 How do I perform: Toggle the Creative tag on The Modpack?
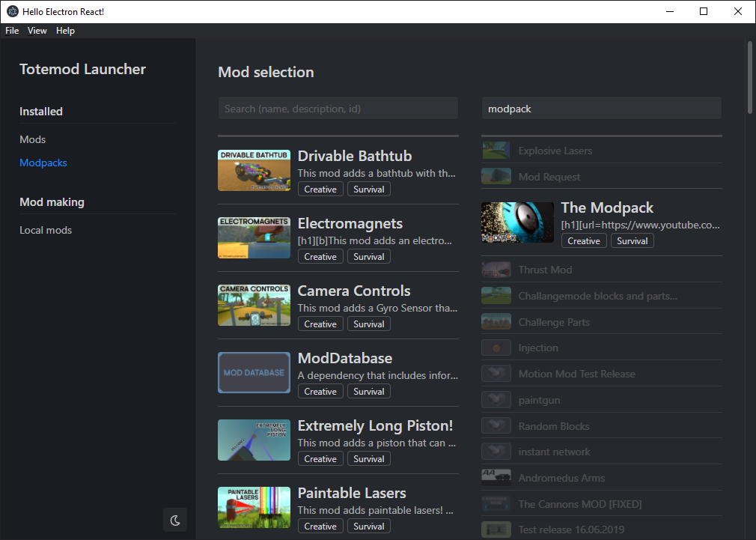[583, 240]
